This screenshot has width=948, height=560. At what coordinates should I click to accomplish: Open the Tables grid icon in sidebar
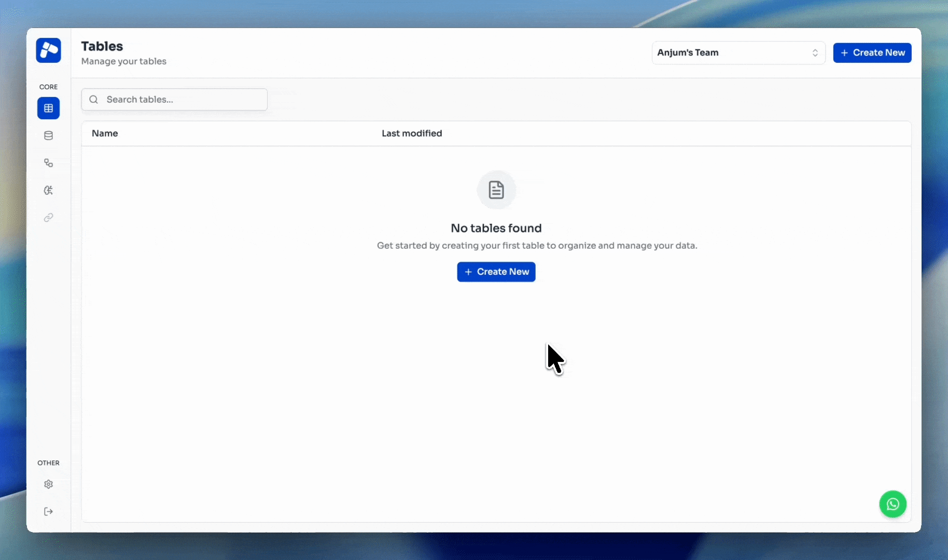click(x=48, y=108)
